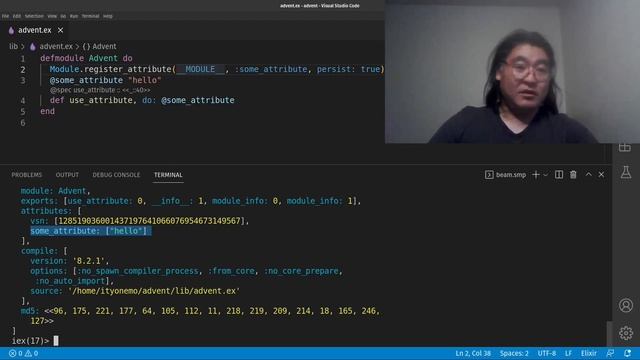Screen dimensions: 640x360
Task: Open the Edit menu
Action: coord(17,16)
